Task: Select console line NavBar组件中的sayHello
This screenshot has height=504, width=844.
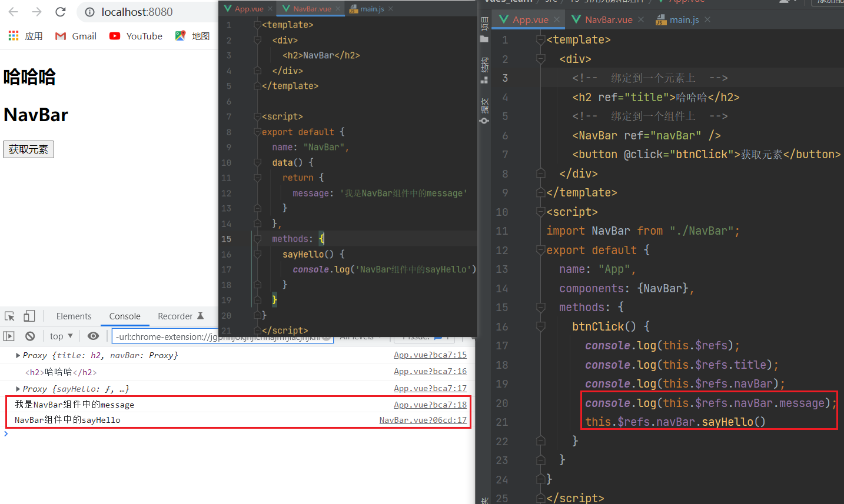Action: [x=68, y=420]
